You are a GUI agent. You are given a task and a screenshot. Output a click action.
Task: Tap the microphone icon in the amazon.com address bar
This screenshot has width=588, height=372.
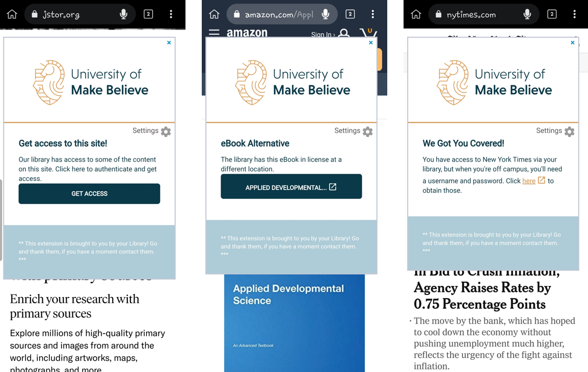pos(326,14)
